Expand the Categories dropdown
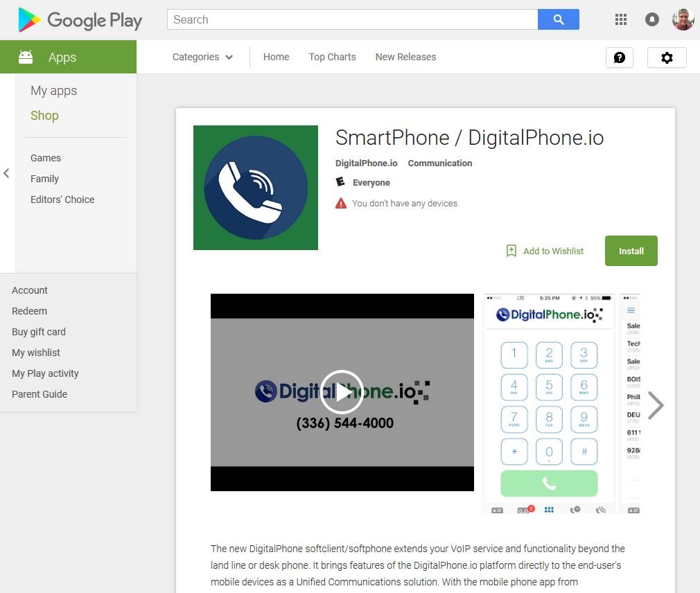 202,57
